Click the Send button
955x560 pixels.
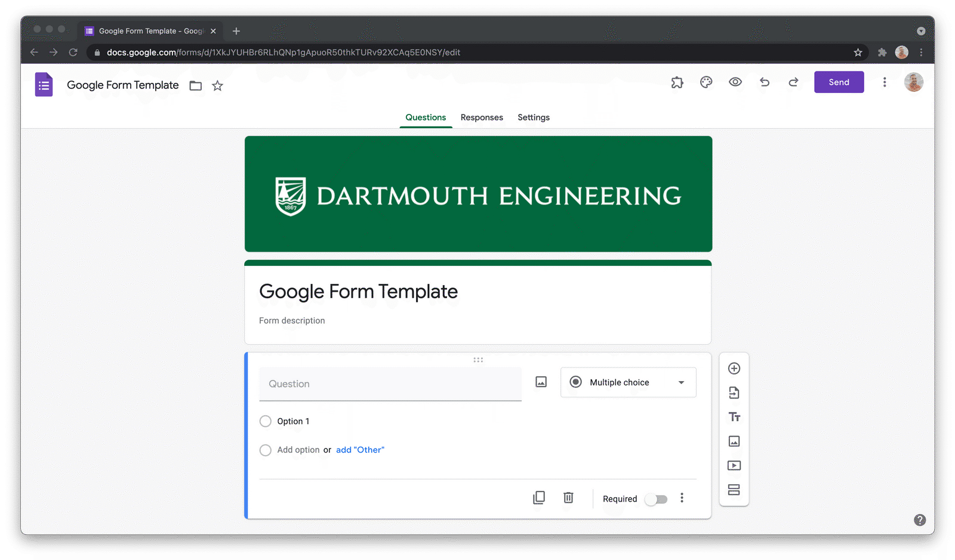pos(839,82)
